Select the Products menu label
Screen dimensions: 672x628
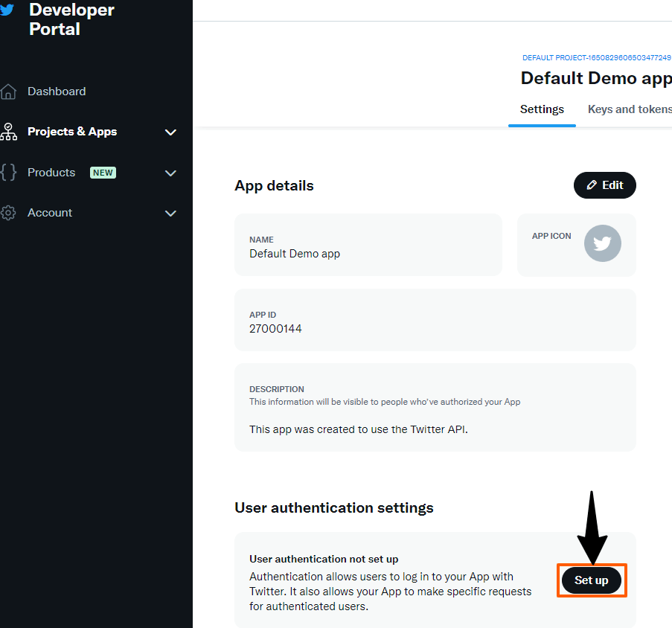tap(51, 173)
